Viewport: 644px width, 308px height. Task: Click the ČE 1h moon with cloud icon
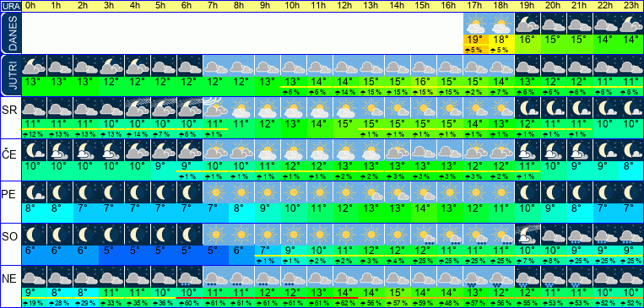click(x=60, y=149)
